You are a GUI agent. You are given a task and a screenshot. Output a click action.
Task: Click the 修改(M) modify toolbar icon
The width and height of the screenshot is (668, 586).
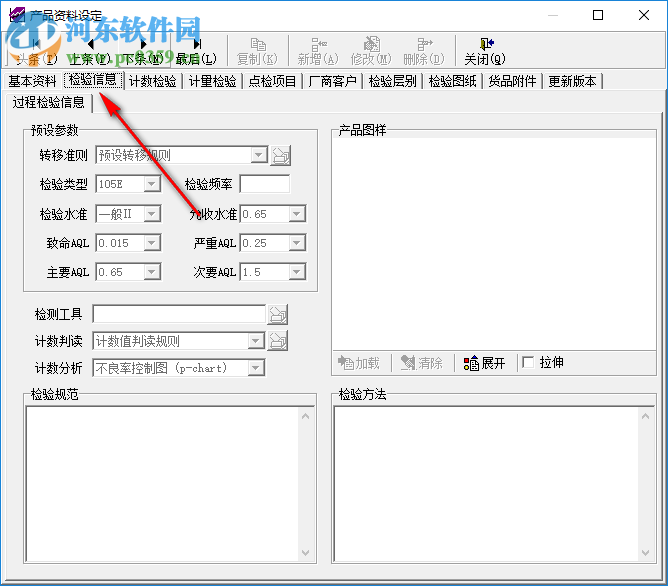pos(371,51)
